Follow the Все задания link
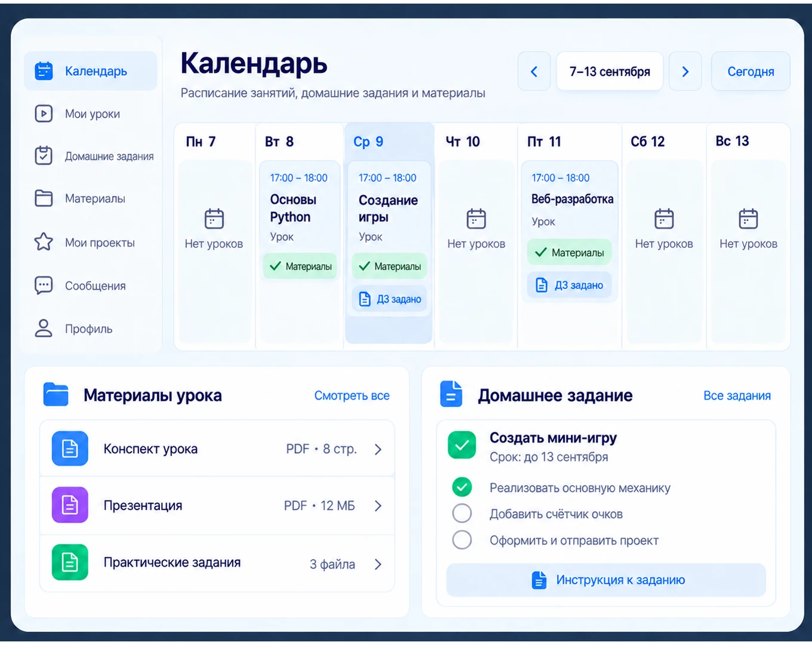Image resolution: width=812 pixels, height=645 pixels. pos(737,395)
